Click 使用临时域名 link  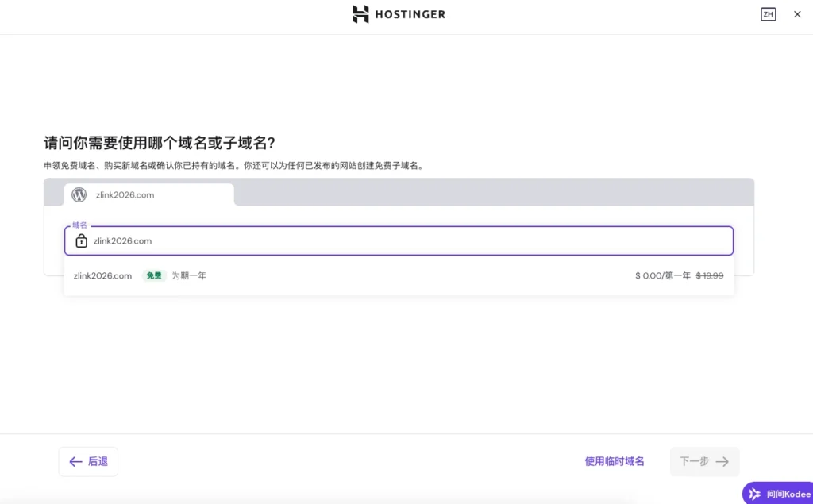(615, 461)
